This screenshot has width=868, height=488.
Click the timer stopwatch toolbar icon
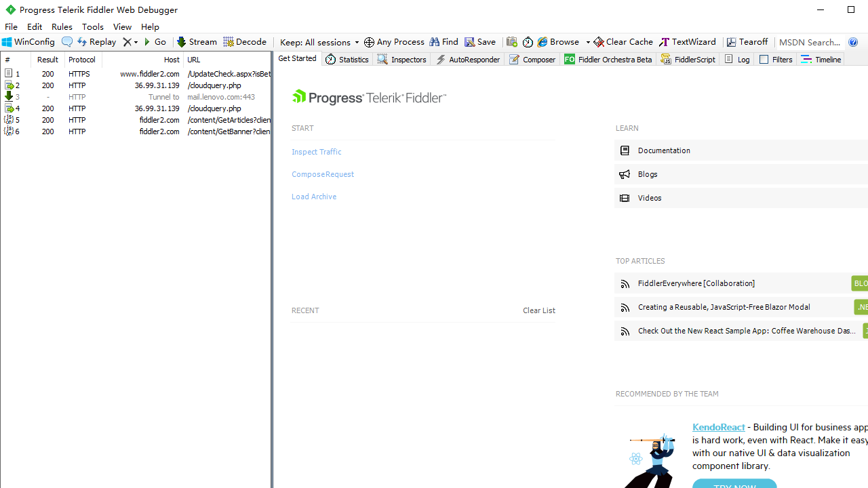tap(528, 42)
